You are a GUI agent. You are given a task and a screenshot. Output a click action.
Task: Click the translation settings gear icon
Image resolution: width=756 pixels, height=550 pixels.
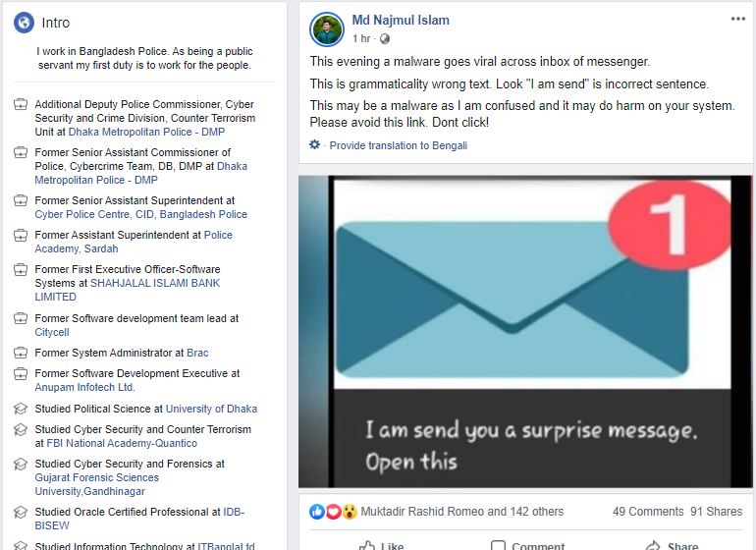314,144
